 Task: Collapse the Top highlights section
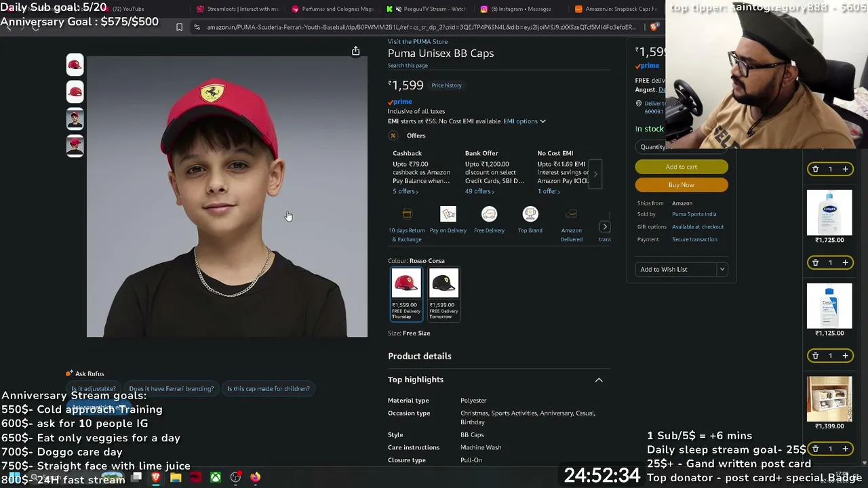[x=599, y=380]
